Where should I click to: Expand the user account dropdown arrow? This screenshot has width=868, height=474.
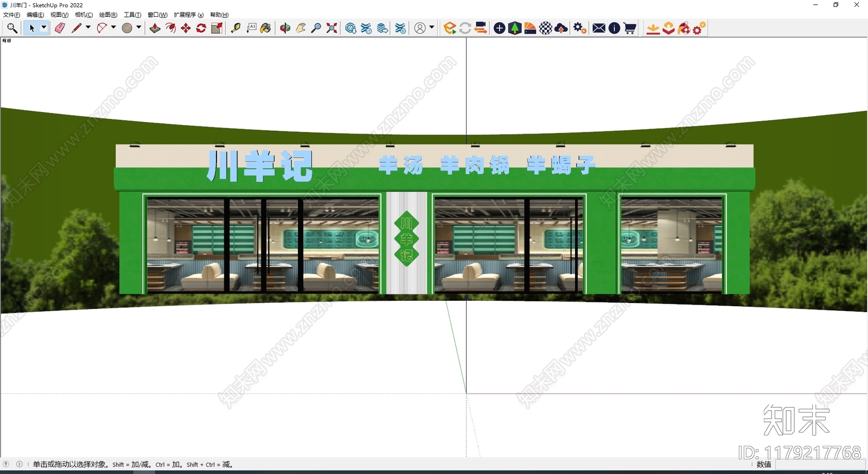pyautogui.click(x=432, y=28)
